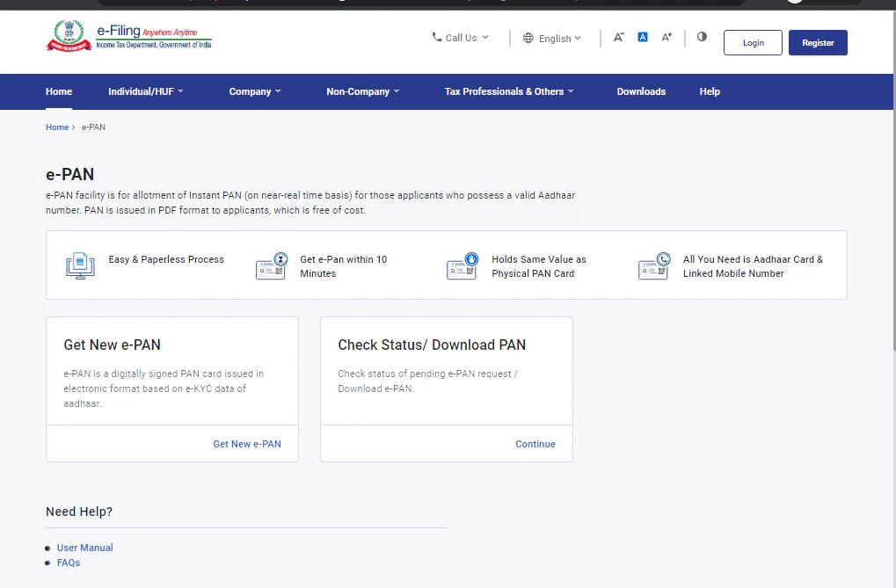Screen dimensions: 896x588
Task: Click the Get New e-PAN card heading
Action: (x=112, y=345)
